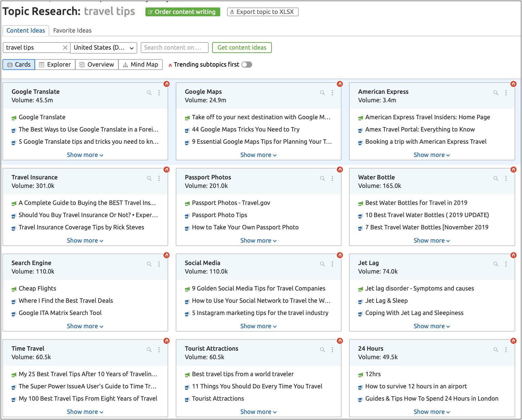Open the United States database dropdown
Viewport: 522px width, 420px height.
[104, 48]
